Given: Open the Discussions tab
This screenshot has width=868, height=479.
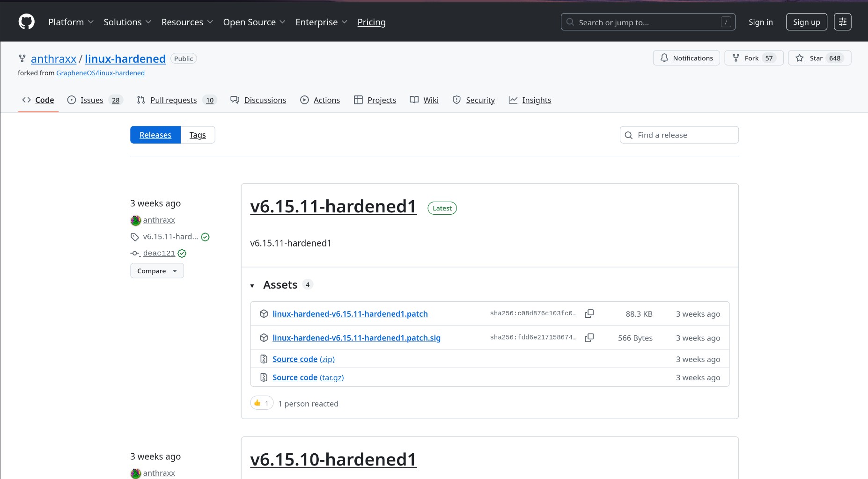Looking at the screenshot, I should 258,100.
